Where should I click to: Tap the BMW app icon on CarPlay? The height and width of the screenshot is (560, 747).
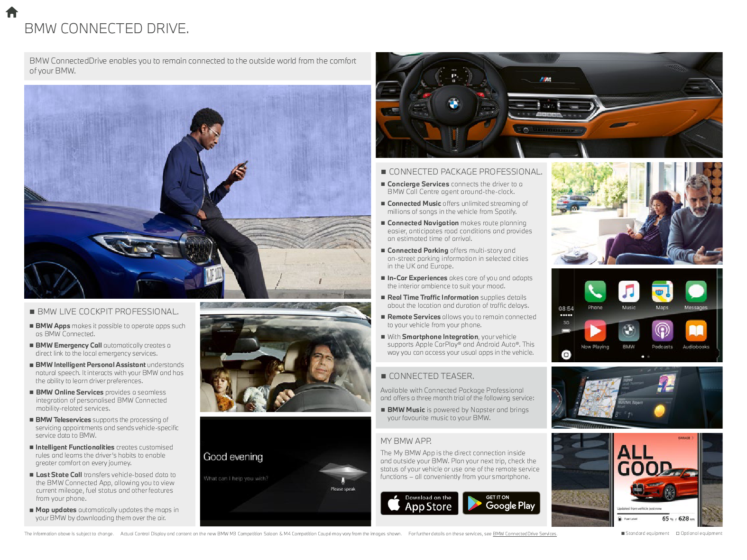coord(628,330)
